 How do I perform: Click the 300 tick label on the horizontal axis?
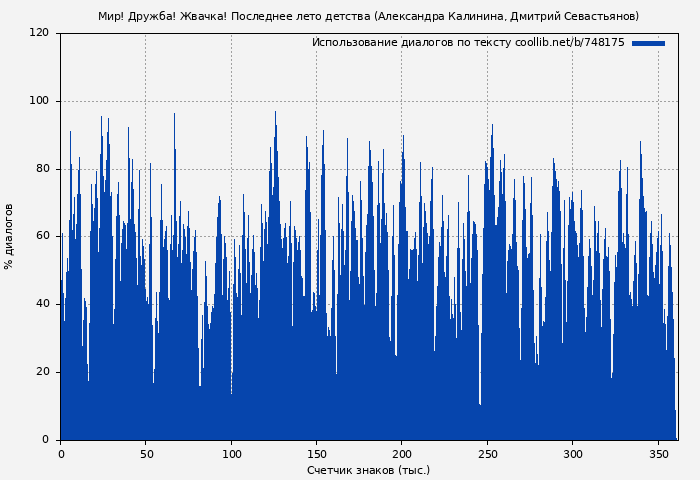pyautogui.click(x=573, y=454)
